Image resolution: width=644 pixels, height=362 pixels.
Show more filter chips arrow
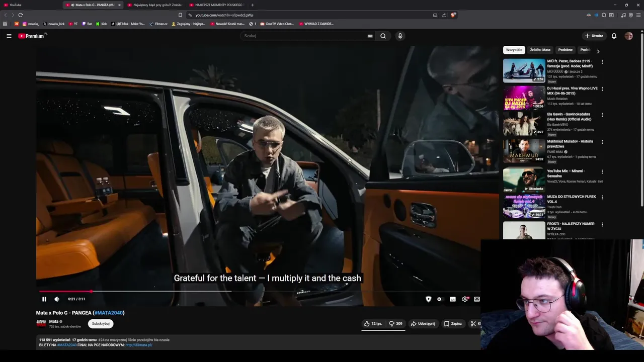598,51
